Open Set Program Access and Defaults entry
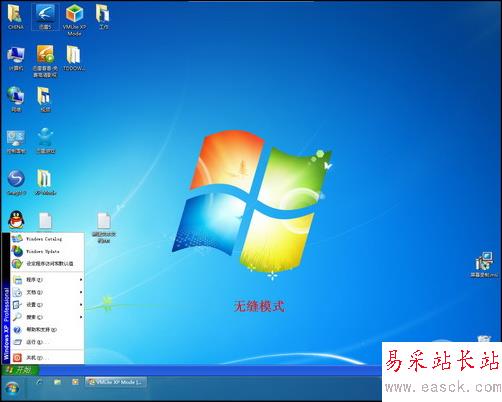 coord(47,263)
